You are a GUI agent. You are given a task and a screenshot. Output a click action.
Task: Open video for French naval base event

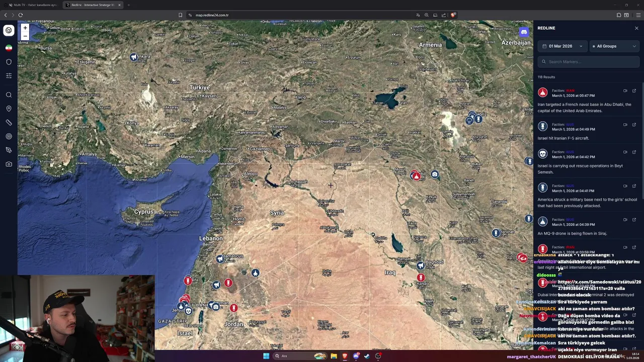[625, 91]
